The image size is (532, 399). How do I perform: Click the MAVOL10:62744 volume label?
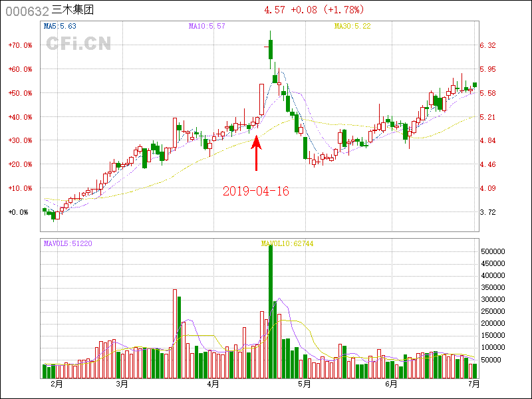coord(287,244)
